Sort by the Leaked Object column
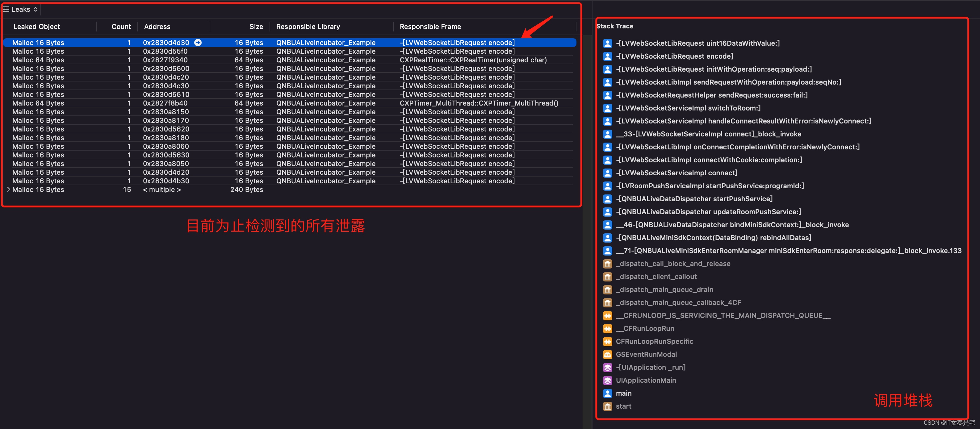 36,27
